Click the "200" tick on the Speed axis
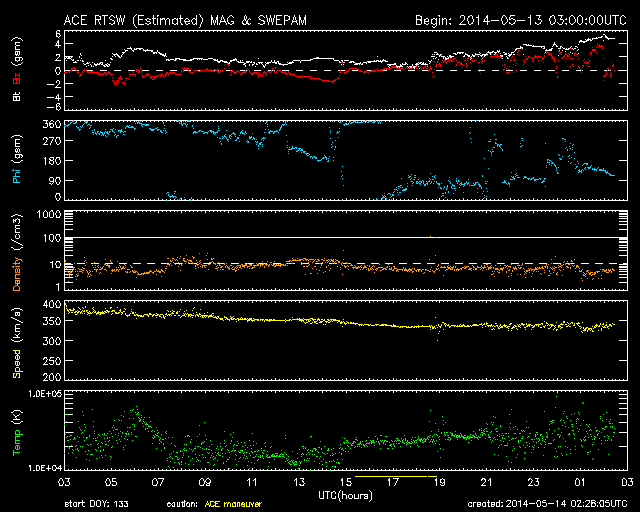 (52, 377)
